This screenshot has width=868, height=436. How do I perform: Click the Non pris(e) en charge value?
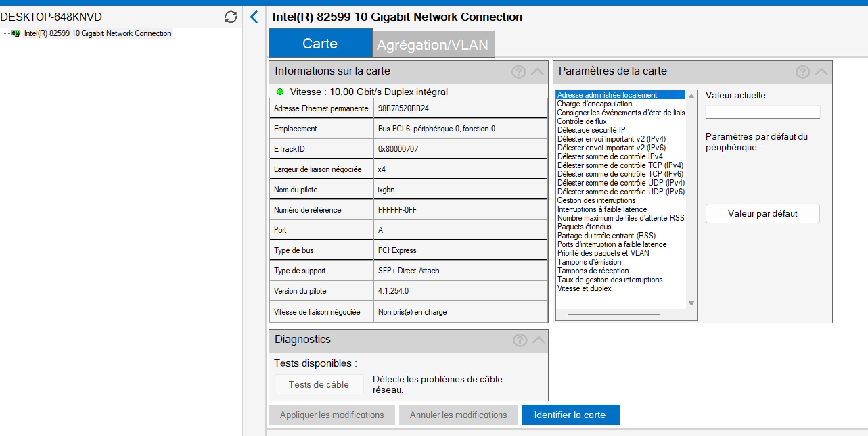pos(412,312)
